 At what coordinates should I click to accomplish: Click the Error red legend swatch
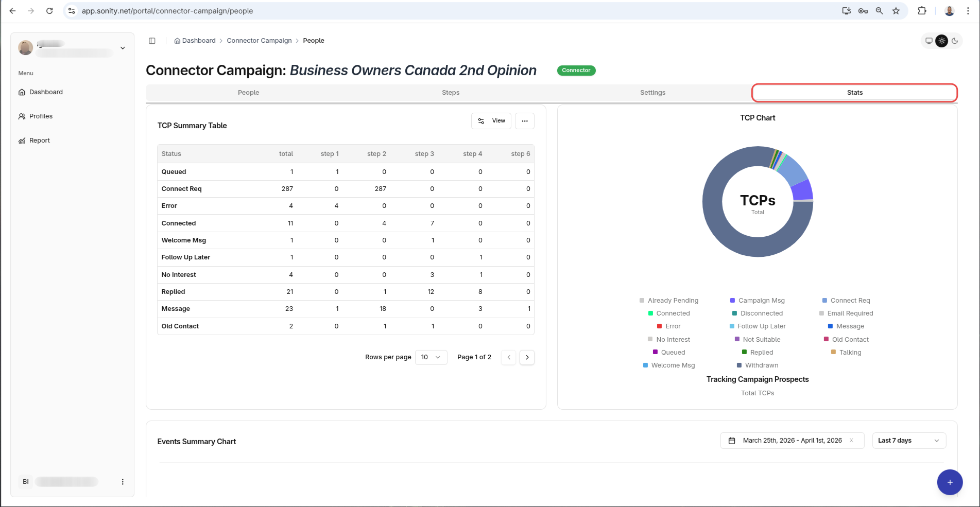click(x=659, y=326)
